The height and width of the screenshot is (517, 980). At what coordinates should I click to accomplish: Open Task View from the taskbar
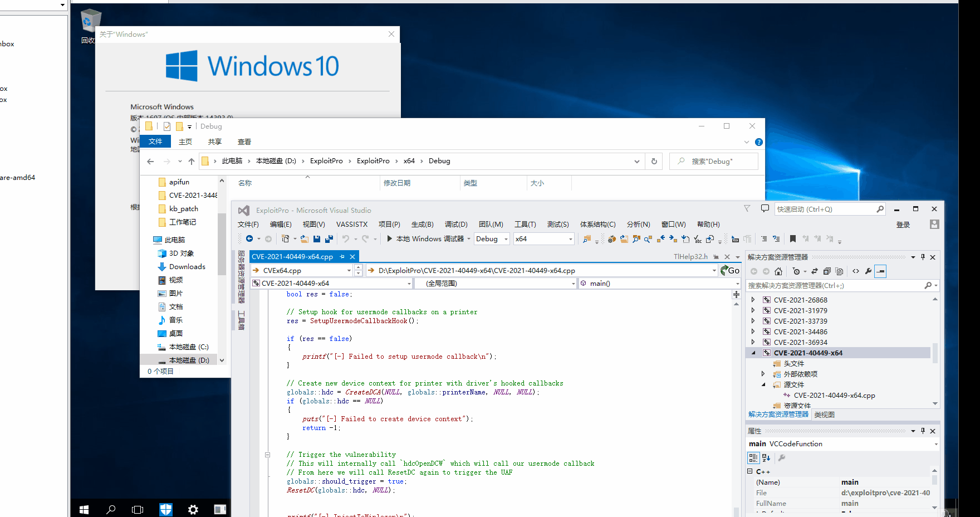[138, 509]
